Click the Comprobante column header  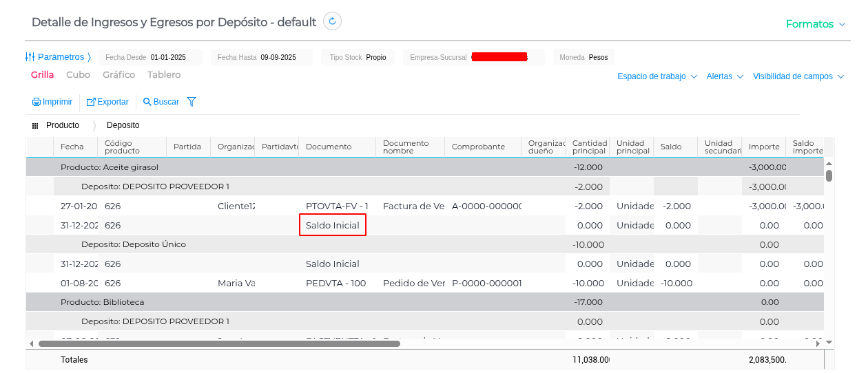click(x=482, y=147)
